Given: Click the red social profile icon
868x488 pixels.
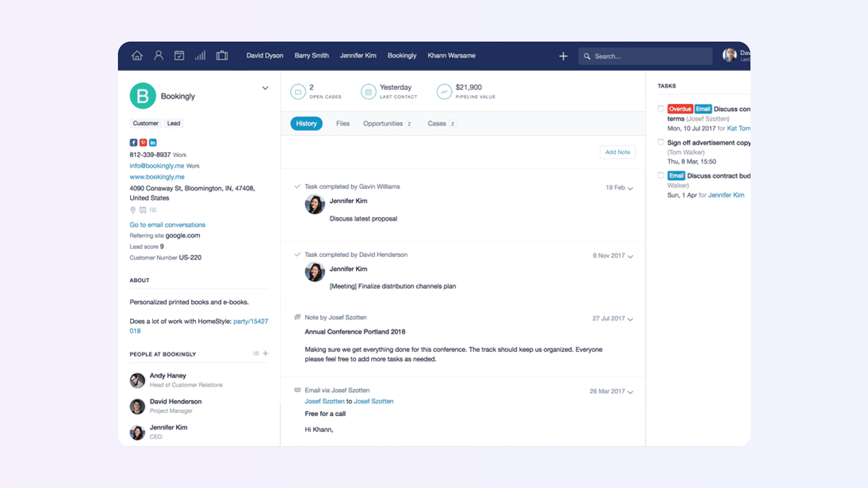Looking at the screenshot, I should click(143, 142).
